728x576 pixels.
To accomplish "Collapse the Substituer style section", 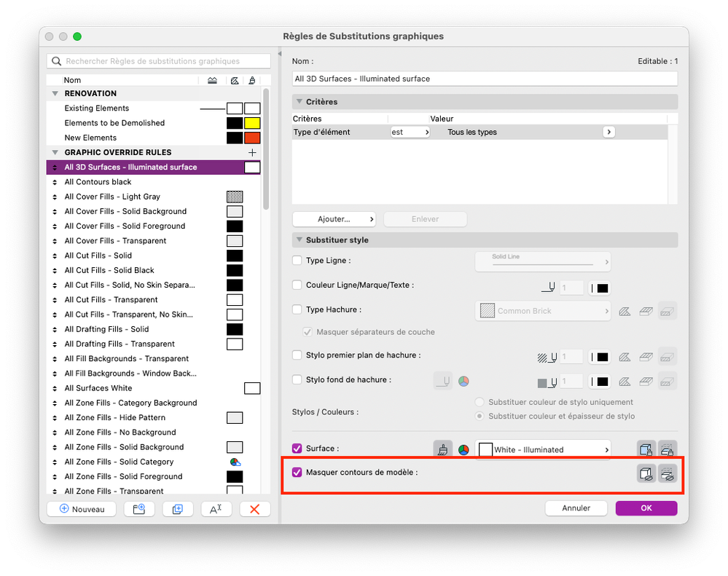I will pyautogui.click(x=300, y=240).
